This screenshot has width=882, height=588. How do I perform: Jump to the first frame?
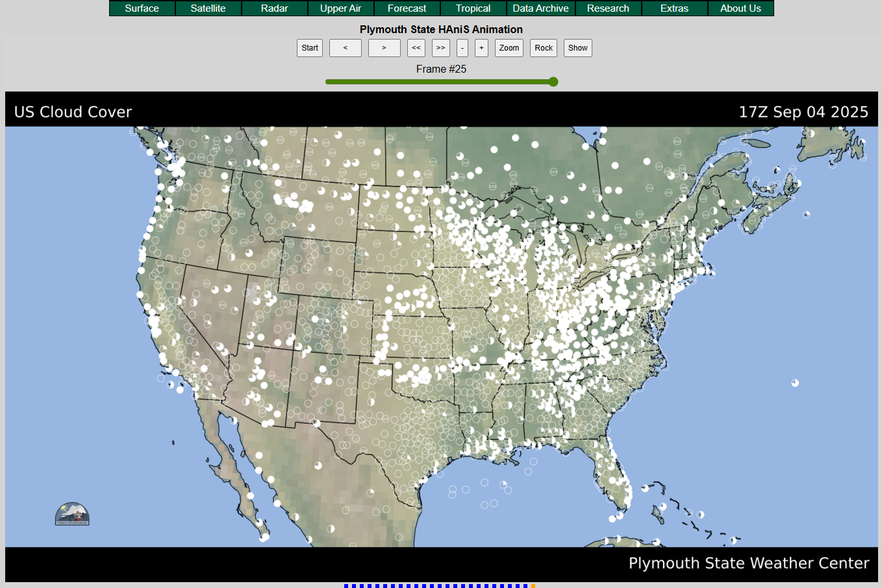coord(416,47)
